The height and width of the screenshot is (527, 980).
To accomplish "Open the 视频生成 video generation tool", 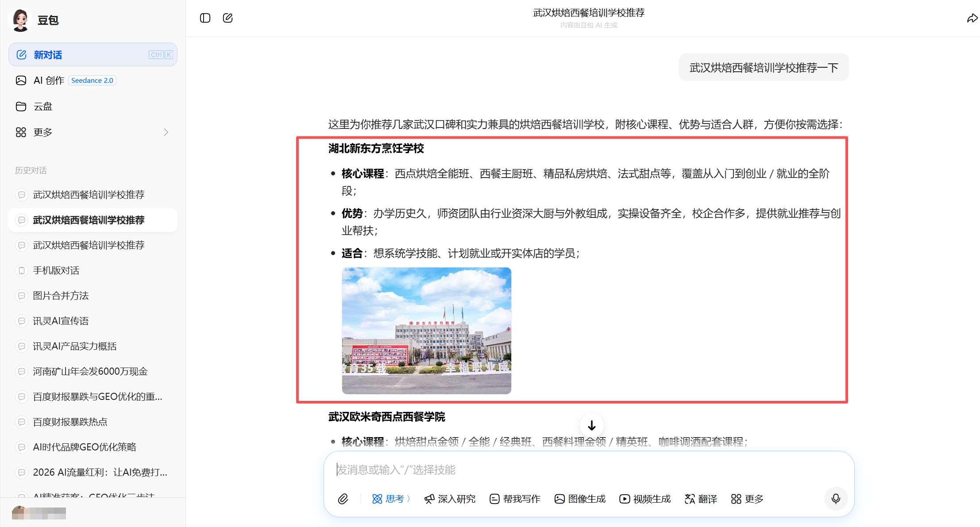I will tap(645, 499).
